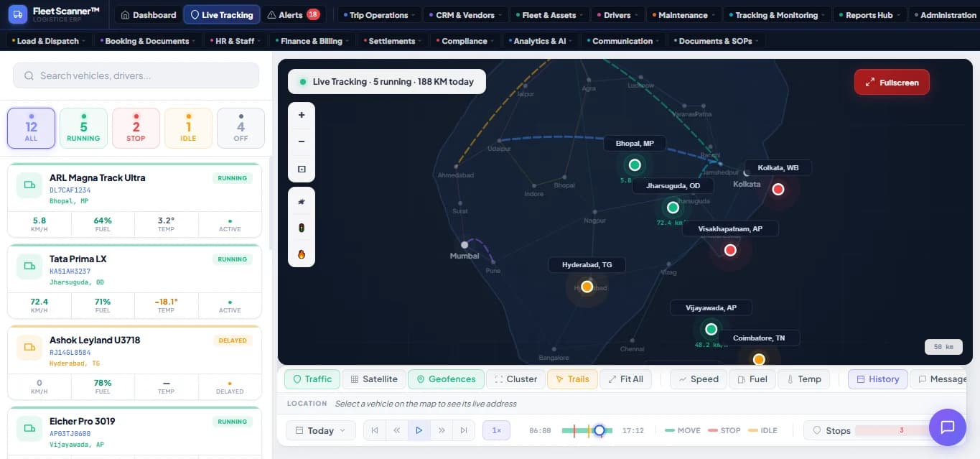Zoom out the map with minus button
Viewport: 980px width, 459px height.
(x=302, y=142)
